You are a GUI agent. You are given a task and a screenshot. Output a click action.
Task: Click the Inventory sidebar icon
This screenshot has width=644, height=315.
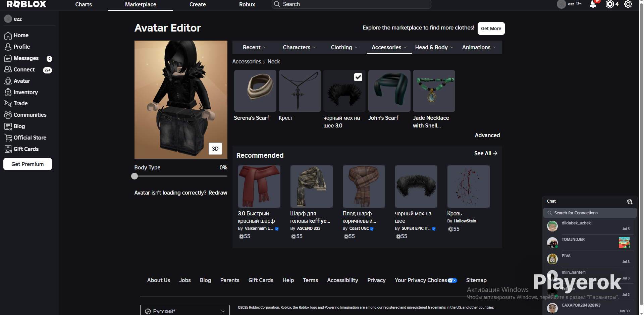(8, 92)
